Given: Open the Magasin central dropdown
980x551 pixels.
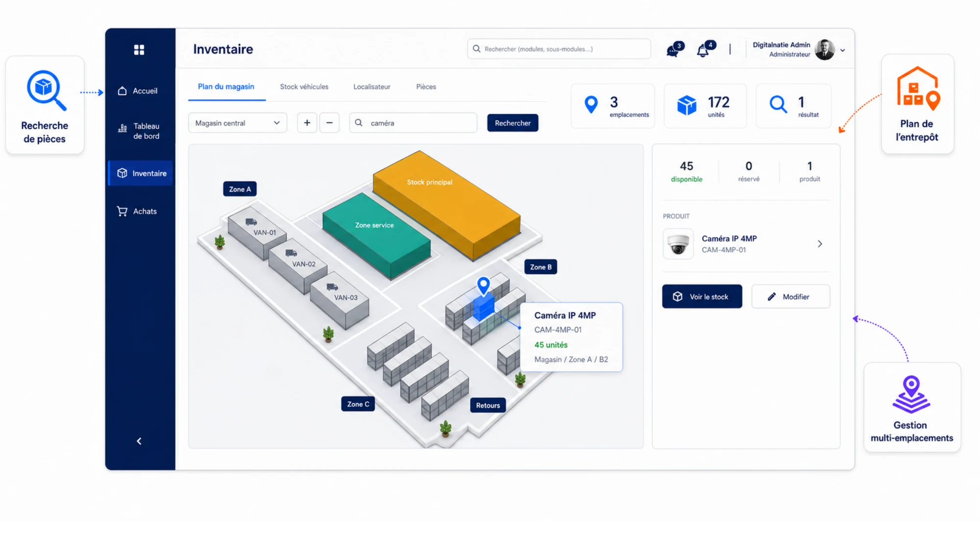Looking at the screenshot, I should [x=238, y=123].
